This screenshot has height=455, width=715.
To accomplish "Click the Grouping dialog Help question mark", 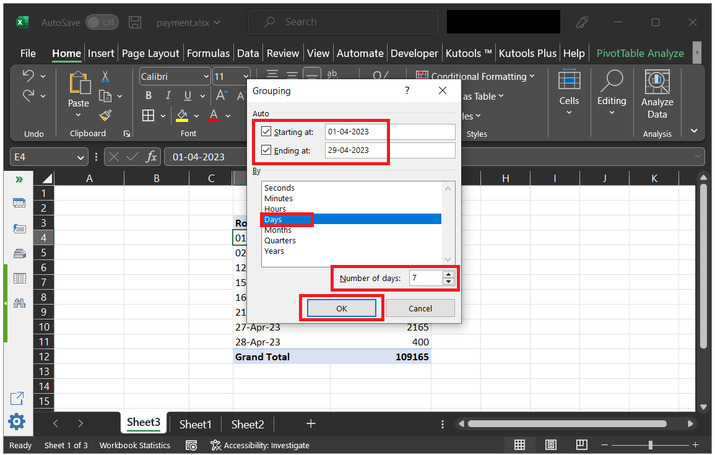I will [407, 90].
